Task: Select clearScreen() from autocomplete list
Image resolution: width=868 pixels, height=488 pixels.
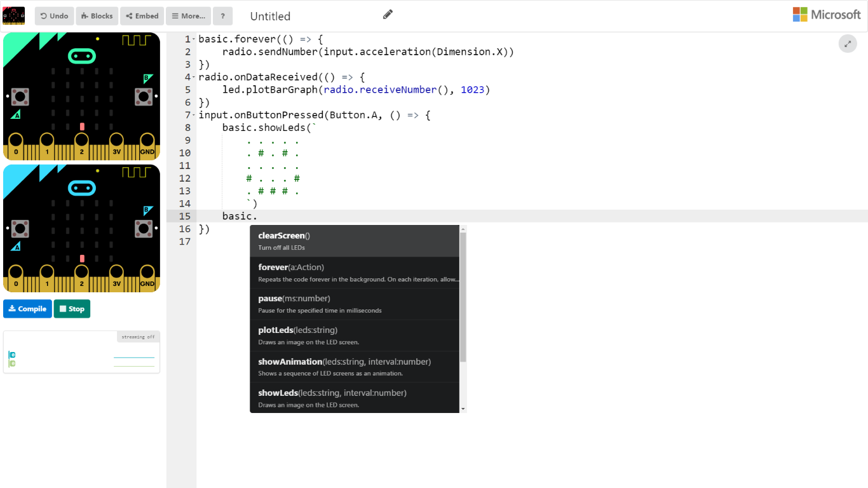Action: pos(354,241)
